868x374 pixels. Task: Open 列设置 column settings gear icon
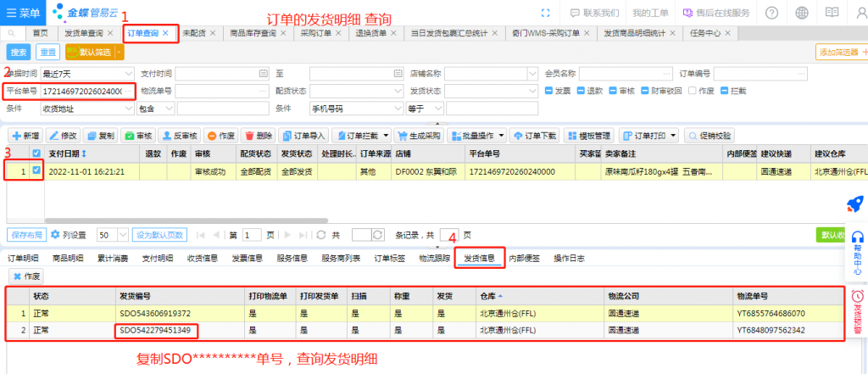(56, 235)
